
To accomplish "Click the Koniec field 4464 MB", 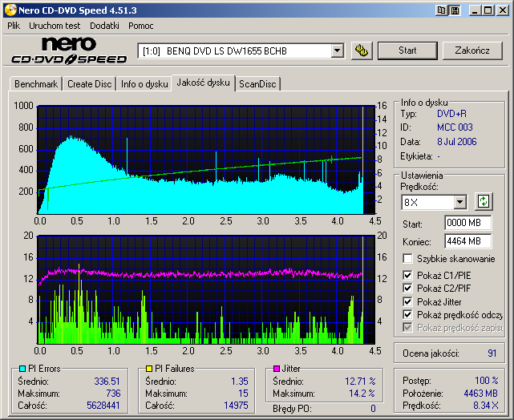I will click(x=467, y=241).
